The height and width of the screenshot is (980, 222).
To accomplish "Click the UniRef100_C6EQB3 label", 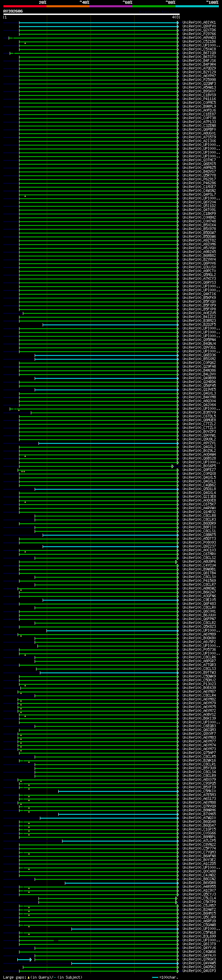I will (x=199, y=726).
